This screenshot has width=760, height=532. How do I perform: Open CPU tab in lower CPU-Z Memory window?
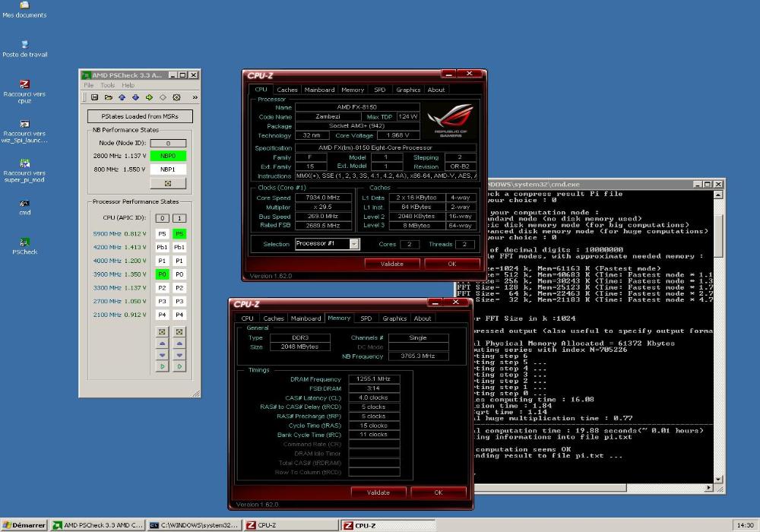(248, 318)
